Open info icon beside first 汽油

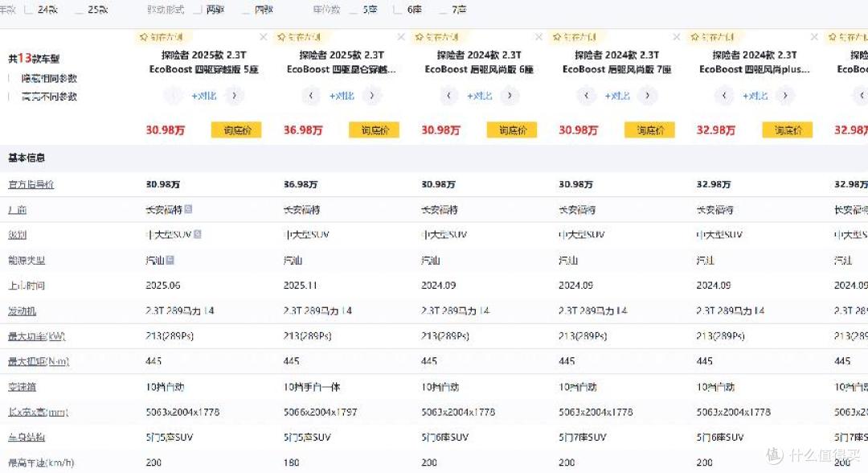coord(170,259)
